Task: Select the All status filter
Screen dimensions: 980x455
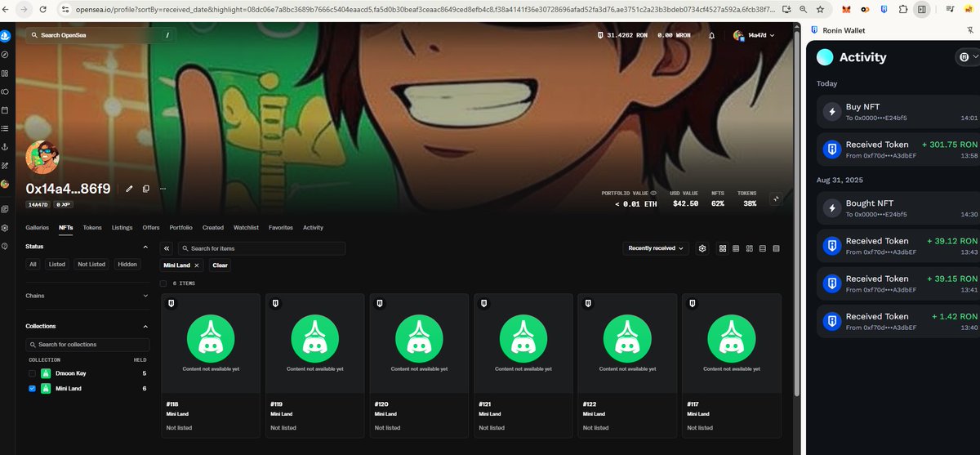Action: (33, 265)
